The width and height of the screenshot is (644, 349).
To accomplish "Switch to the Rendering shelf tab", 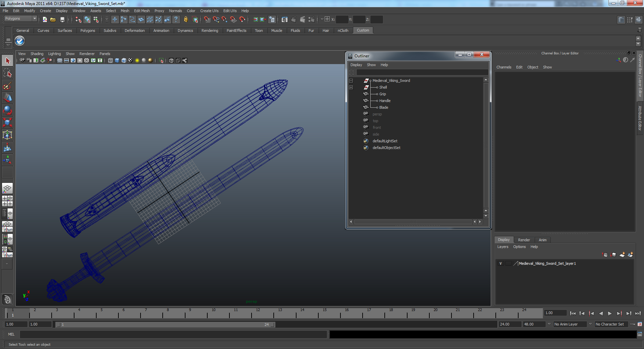I will coord(210,31).
